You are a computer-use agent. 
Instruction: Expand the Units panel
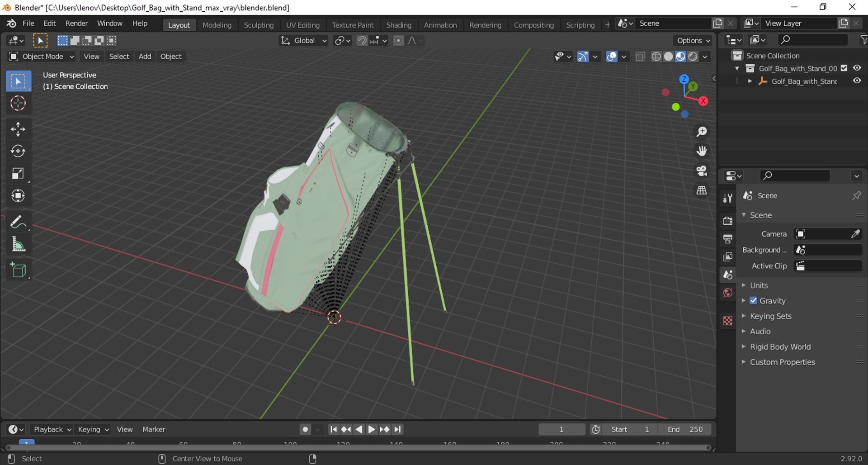coord(759,285)
